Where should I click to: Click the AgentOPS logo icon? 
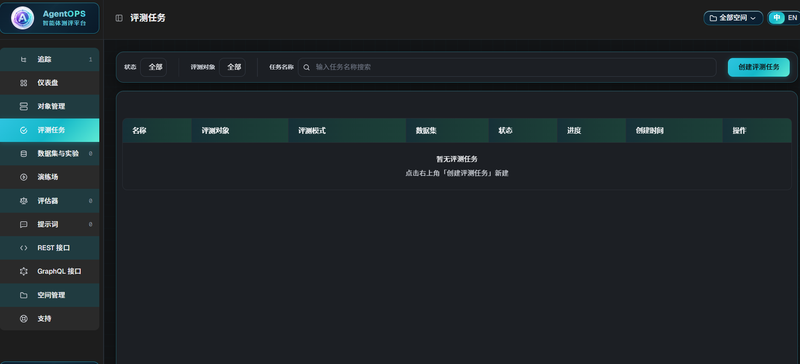pyautogui.click(x=22, y=18)
